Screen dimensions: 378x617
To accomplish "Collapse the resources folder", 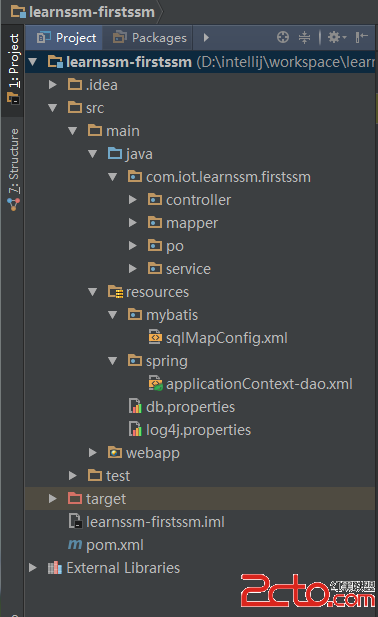I will coord(93,292).
